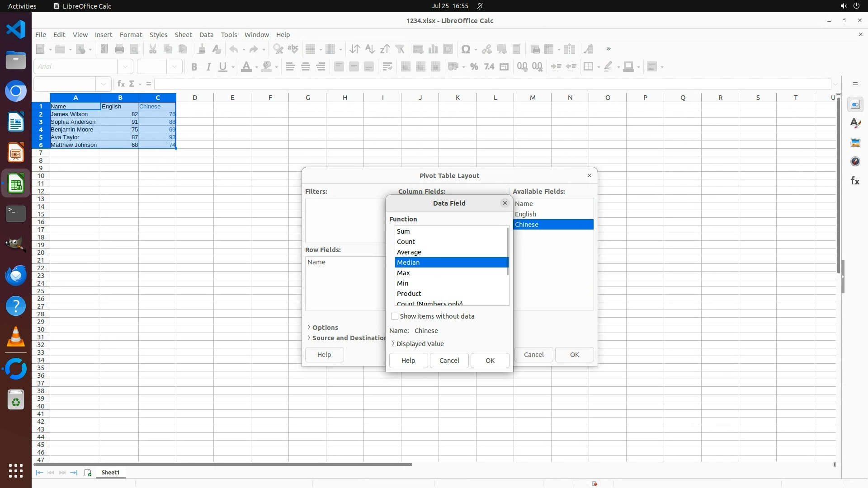Viewport: 868px width, 488px height.
Task: Open the sidebar Styles panel icon
Action: 855,123
